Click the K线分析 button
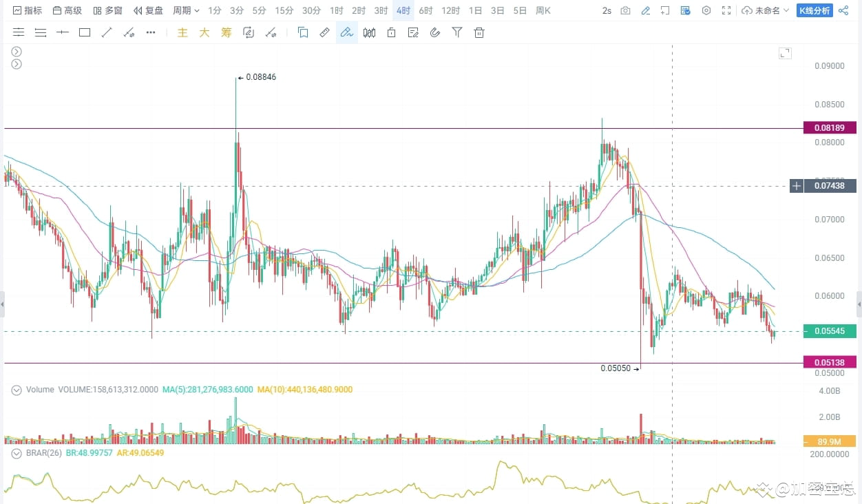 pyautogui.click(x=814, y=10)
